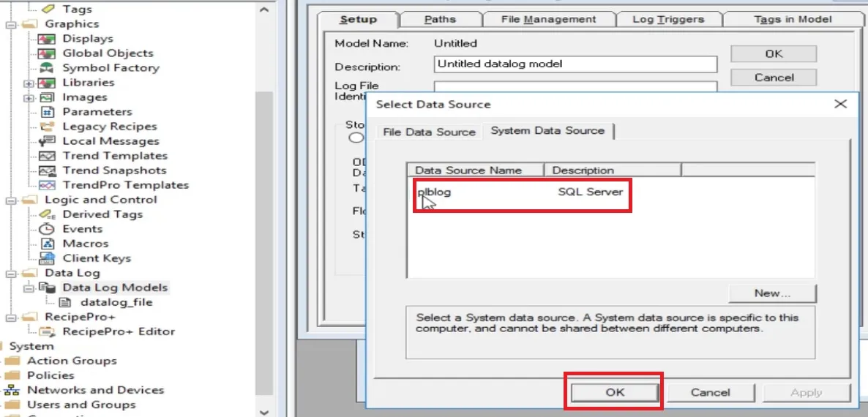
Task: Click the Global Objects icon
Action: (x=48, y=53)
